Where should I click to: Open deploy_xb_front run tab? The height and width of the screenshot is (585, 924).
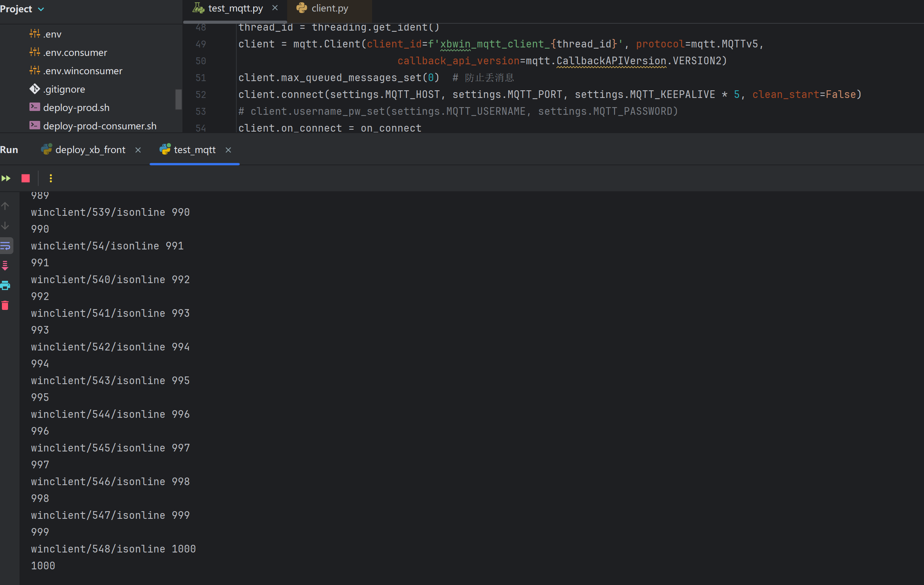[x=90, y=150]
